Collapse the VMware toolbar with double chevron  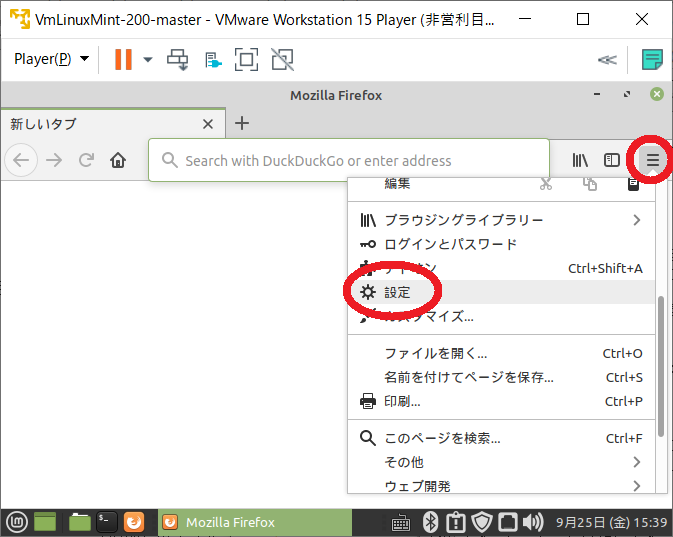click(x=607, y=60)
